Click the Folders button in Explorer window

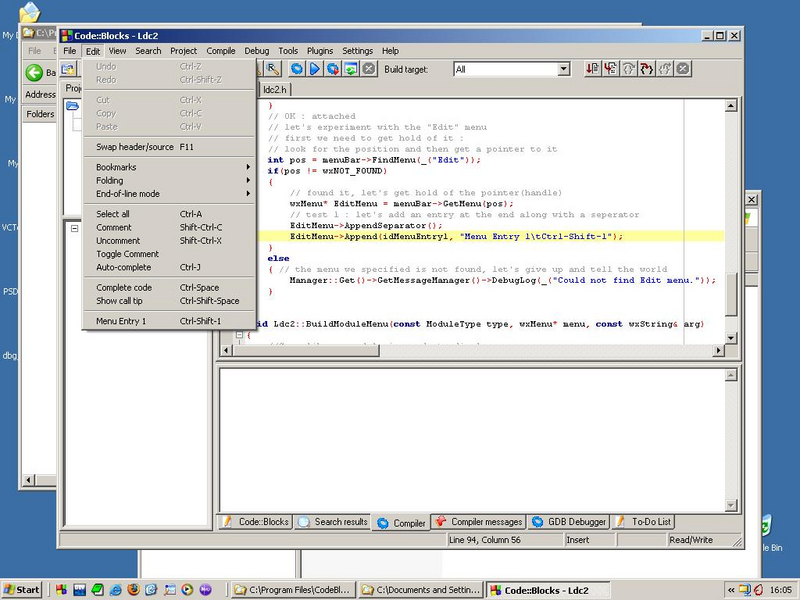(x=40, y=114)
